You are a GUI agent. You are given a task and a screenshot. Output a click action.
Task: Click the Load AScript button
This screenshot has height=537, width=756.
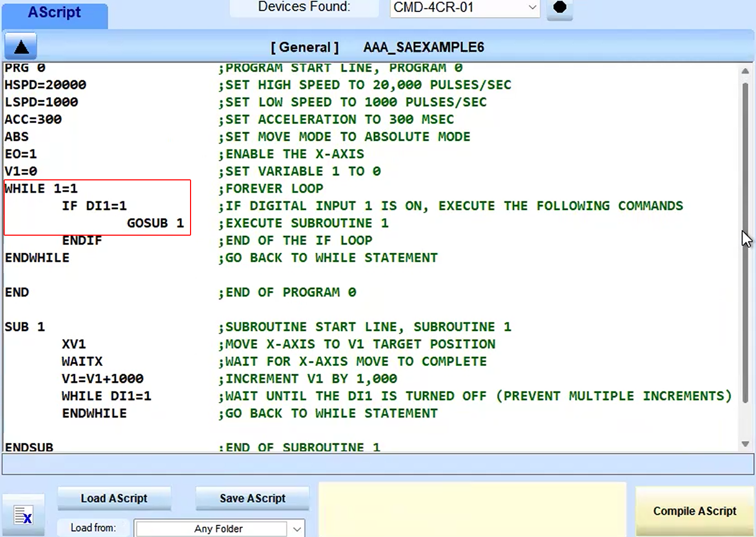114,498
